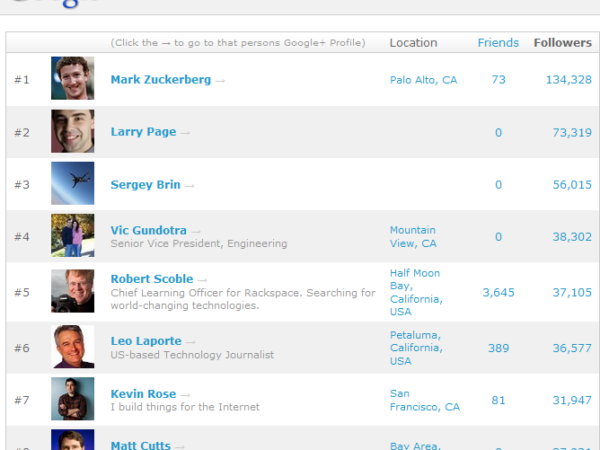Open Mark Zuckerberg's name link
This screenshot has width=600, height=450.
coord(160,80)
